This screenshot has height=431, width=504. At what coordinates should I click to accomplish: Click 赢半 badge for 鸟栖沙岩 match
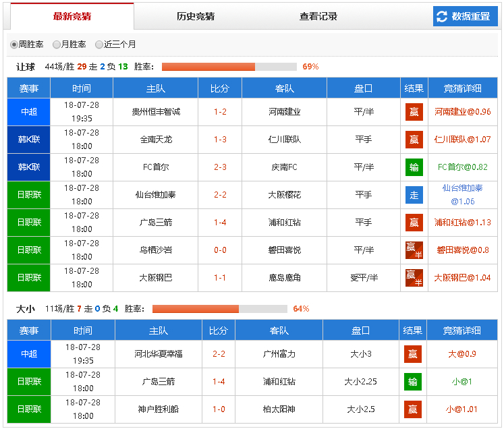coord(414,250)
